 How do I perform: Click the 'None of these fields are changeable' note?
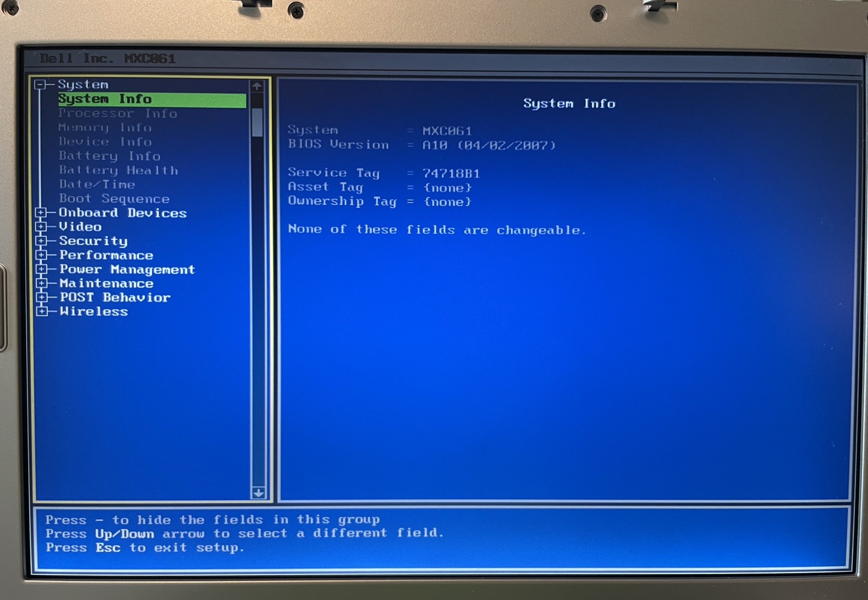click(437, 230)
